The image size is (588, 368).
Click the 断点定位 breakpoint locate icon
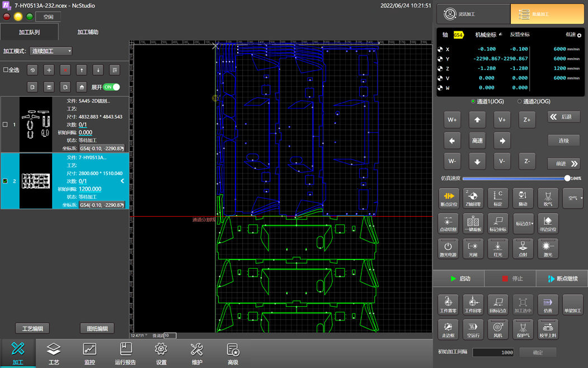[448, 198]
